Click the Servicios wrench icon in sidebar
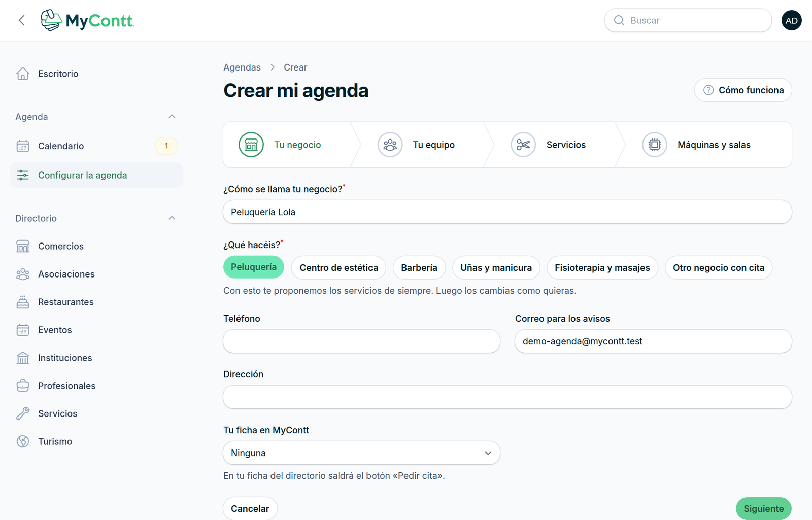 (23, 413)
